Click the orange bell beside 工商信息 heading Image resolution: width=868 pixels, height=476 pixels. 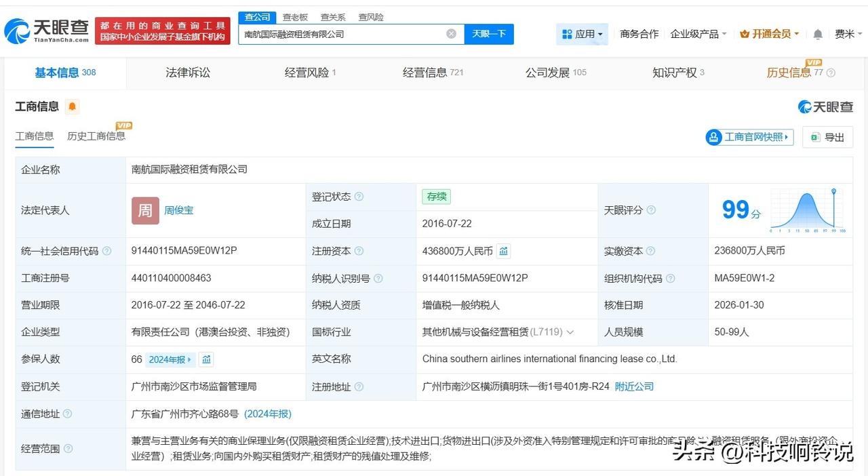click(x=73, y=106)
